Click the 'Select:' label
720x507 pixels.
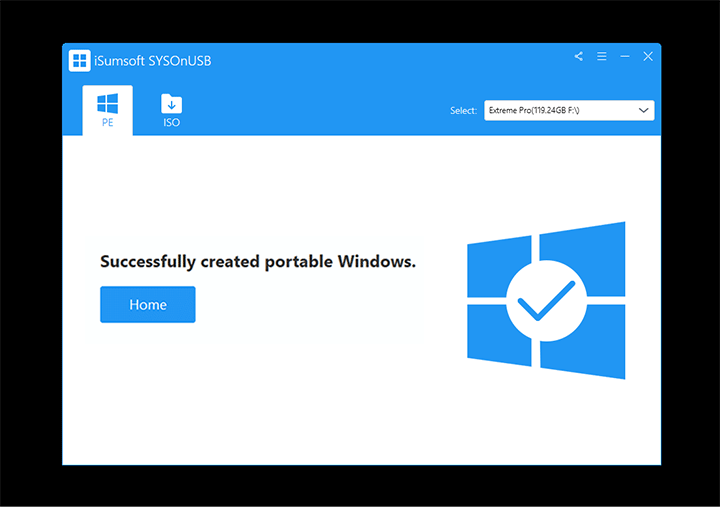pyautogui.click(x=463, y=111)
